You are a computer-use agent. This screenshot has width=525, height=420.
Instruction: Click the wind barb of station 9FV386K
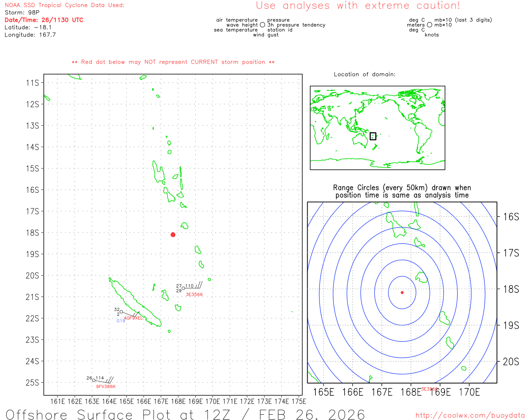coord(105,380)
